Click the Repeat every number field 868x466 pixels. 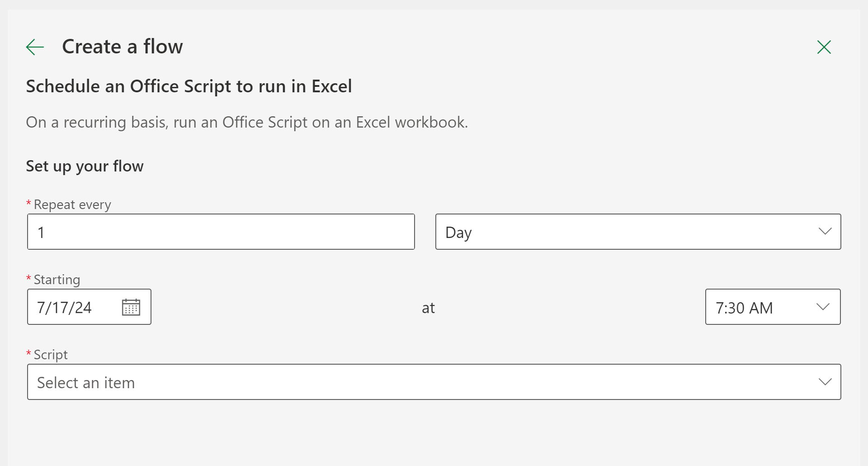pyautogui.click(x=221, y=232)
